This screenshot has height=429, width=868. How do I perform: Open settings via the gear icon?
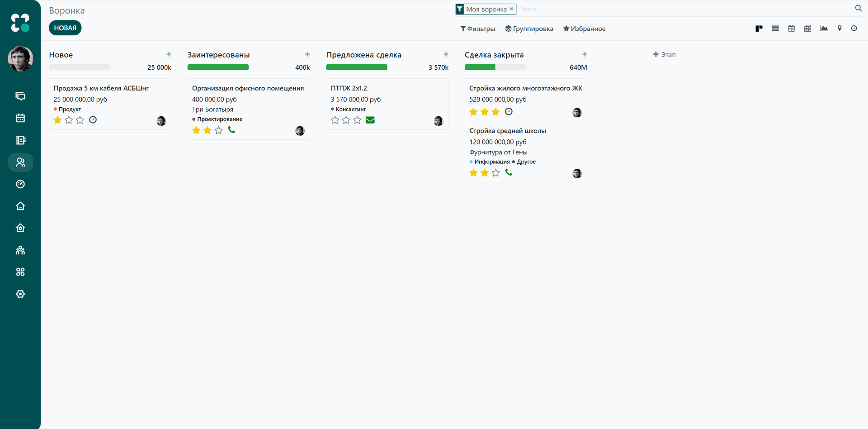coord(20,294)
